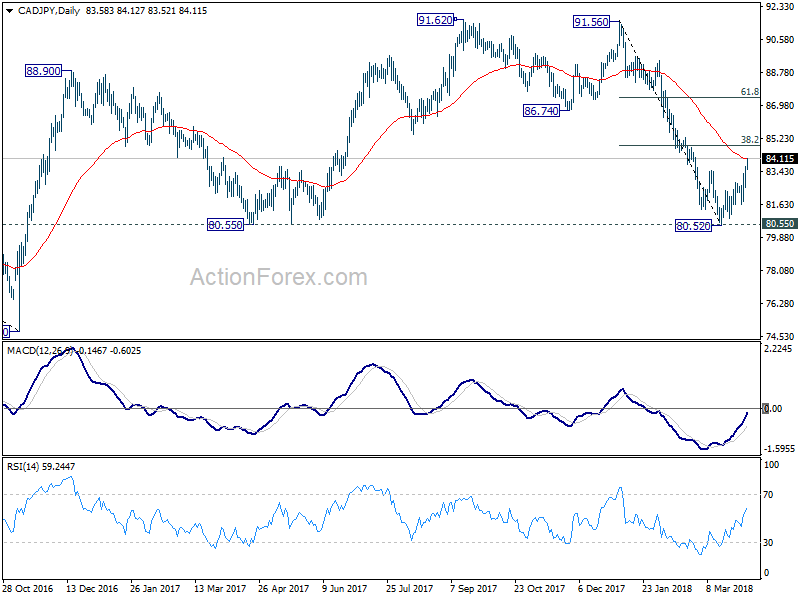Select the RSI(14) 59.2447 indicator label
Viewport: 800px width, 600px height.
[x=41, y=466]
